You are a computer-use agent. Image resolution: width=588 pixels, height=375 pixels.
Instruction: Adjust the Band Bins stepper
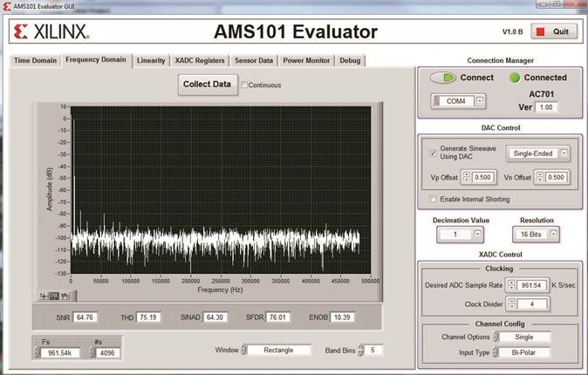(x=361, y=350)
